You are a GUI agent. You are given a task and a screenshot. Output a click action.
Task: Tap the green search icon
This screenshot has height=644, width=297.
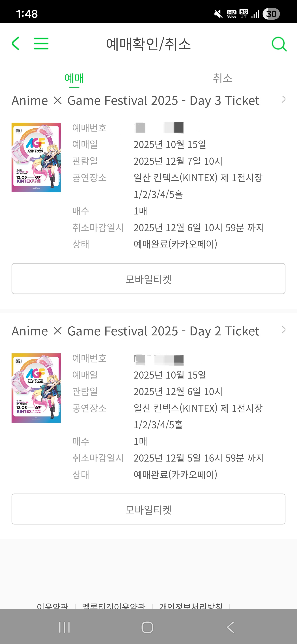coord(279,44)
